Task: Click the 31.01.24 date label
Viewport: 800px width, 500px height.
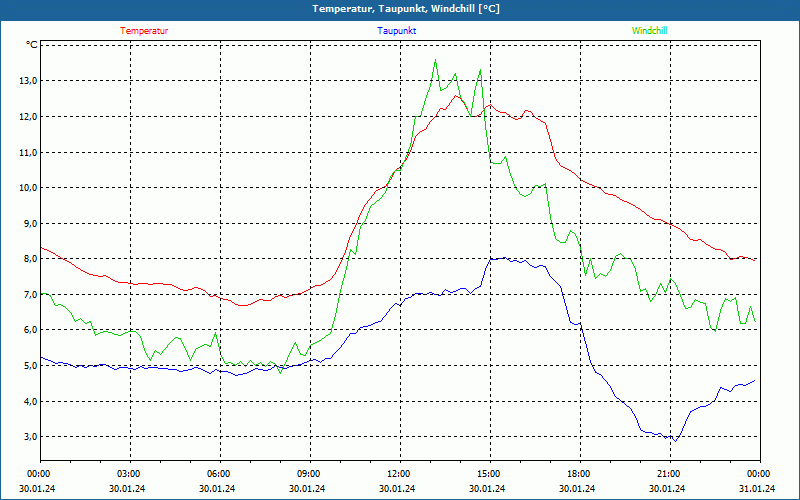Action: [757, 488]
